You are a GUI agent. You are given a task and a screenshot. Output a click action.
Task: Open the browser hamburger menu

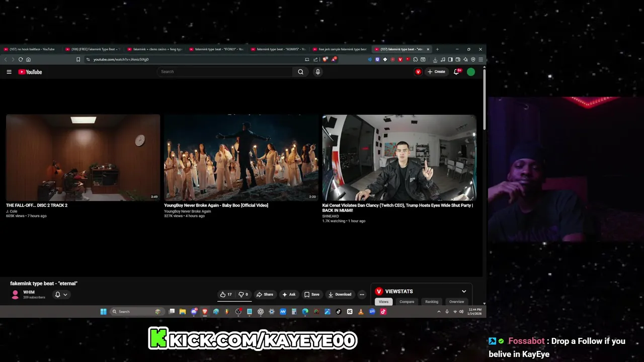click(x=480, y=59)
